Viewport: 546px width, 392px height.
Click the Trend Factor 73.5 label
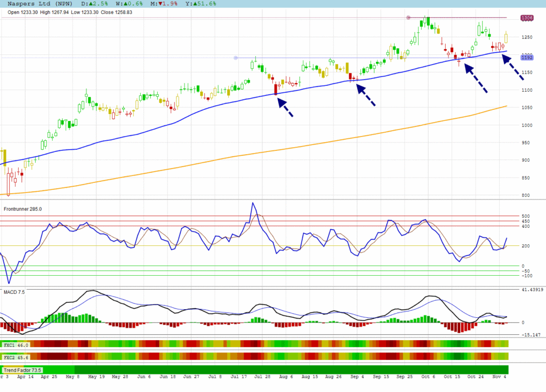pos(23,370)
